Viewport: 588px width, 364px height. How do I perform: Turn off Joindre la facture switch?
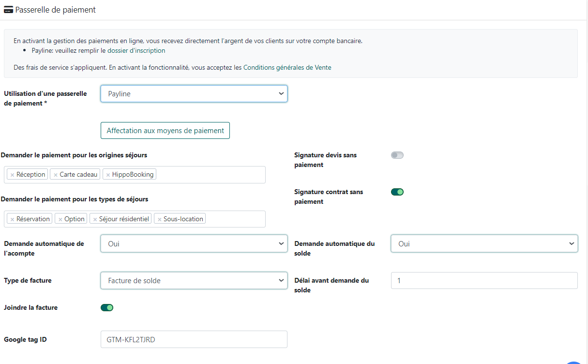tap(107, 307)
